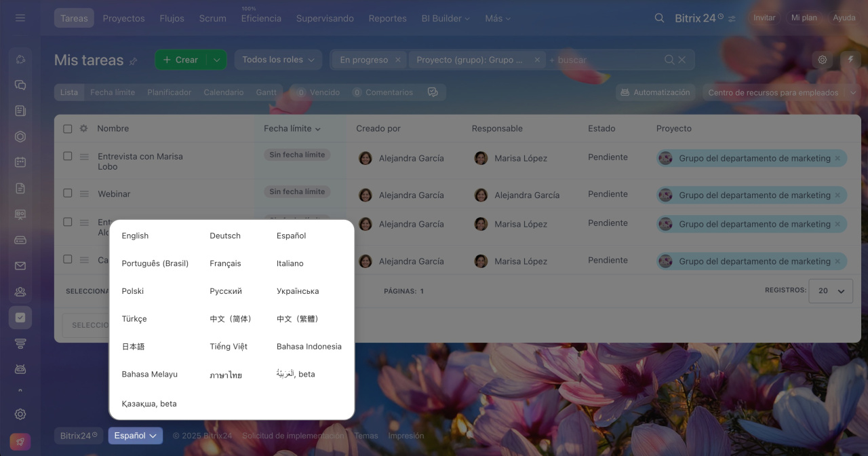The height and width of the screenshot is (456, 868).
Task: Open the robot icon in sidebar
Action: click(20, 369)
